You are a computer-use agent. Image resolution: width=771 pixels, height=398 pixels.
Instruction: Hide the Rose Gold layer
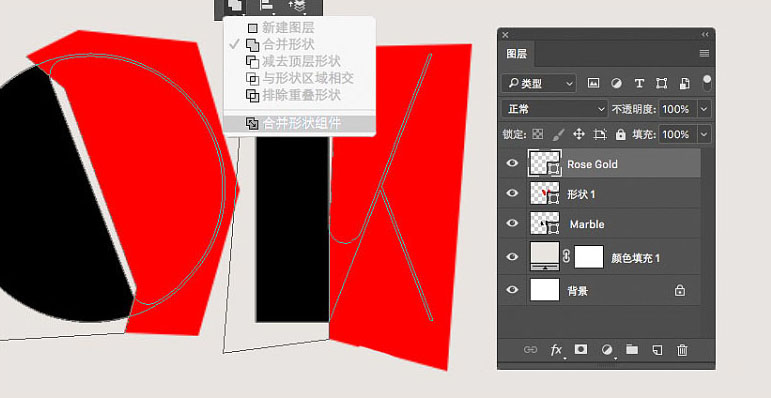coord(512,163)
